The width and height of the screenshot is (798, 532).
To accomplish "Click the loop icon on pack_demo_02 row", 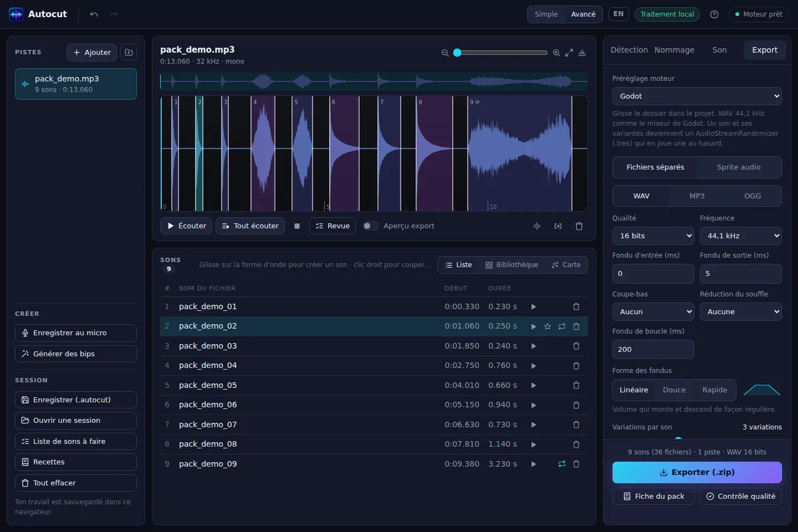I will click(562, 326).
